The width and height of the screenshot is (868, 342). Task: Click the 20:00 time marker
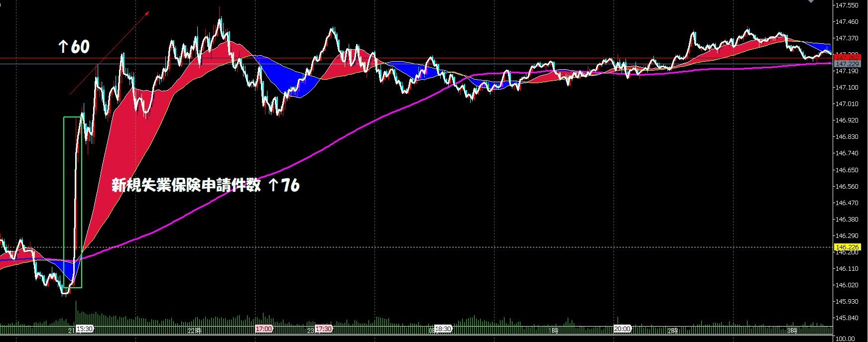pyautogui.click(x=622, y=329)
